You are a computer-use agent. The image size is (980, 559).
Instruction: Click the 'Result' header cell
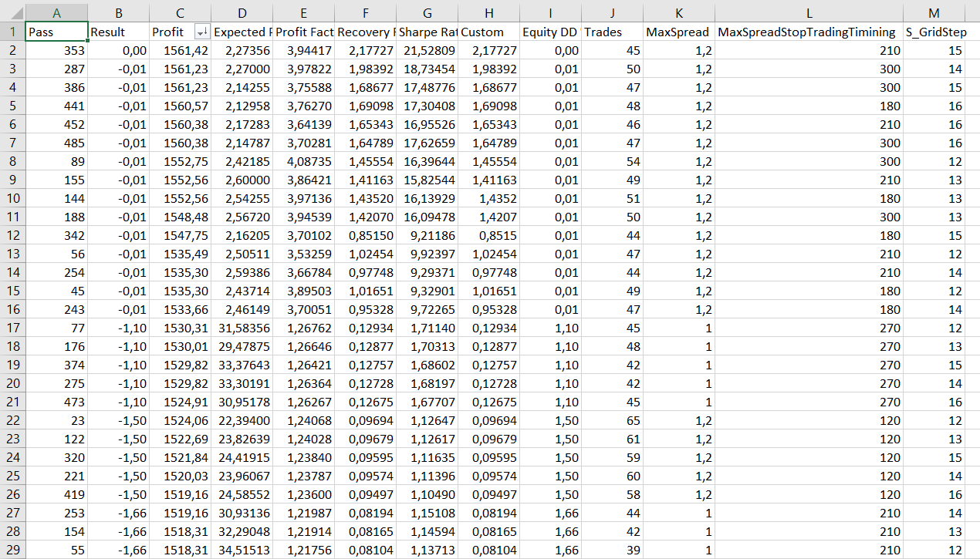click(x=118, y=32)
